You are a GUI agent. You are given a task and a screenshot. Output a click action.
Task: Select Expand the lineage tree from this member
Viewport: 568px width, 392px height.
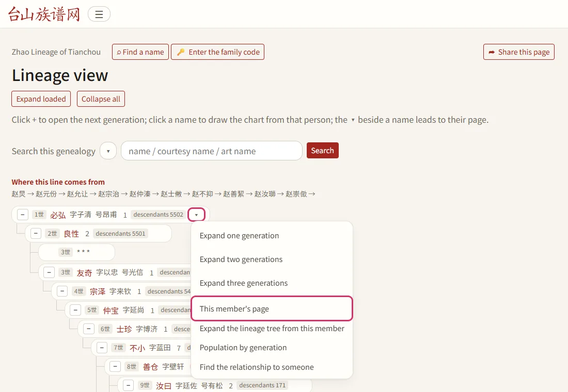pyautogui.click(x=272, y=328)
